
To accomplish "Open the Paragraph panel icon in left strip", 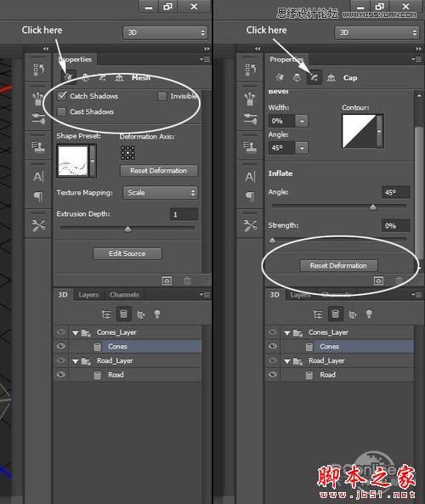I will point(38,196).
